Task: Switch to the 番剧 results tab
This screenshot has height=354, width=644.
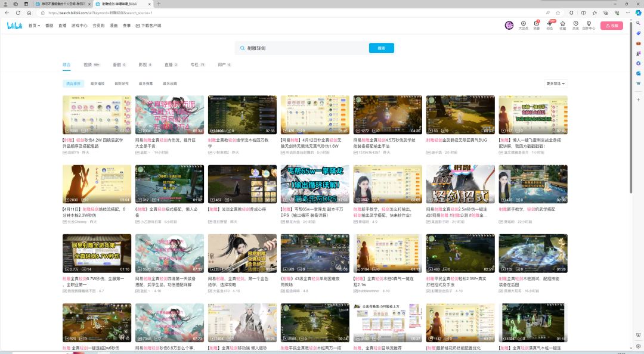Action: tap(119, 64)
